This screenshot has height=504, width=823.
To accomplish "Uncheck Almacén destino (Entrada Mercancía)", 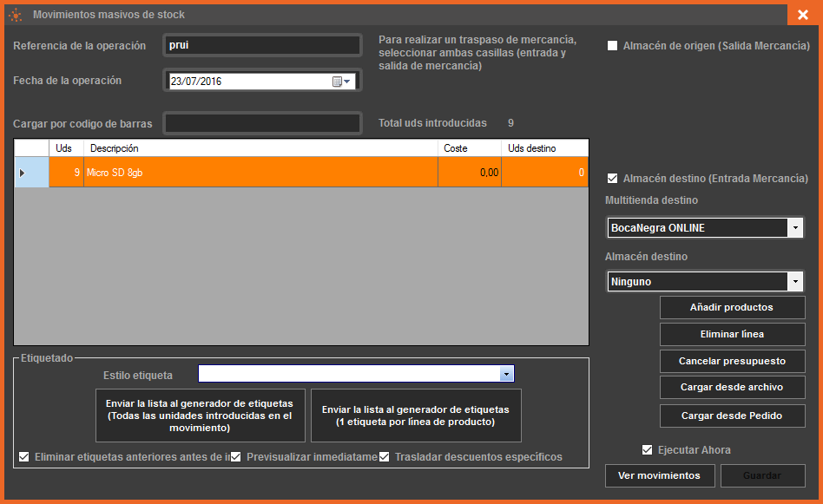I will [x=613, y=179].
